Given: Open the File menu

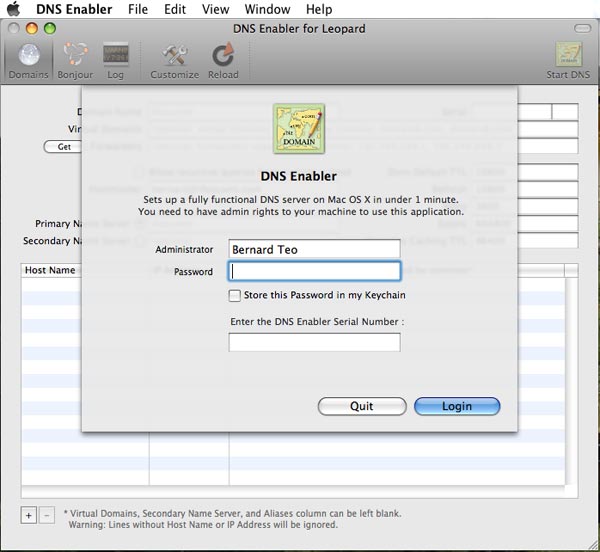Looking at the screenshot, I should click(138, 9).
